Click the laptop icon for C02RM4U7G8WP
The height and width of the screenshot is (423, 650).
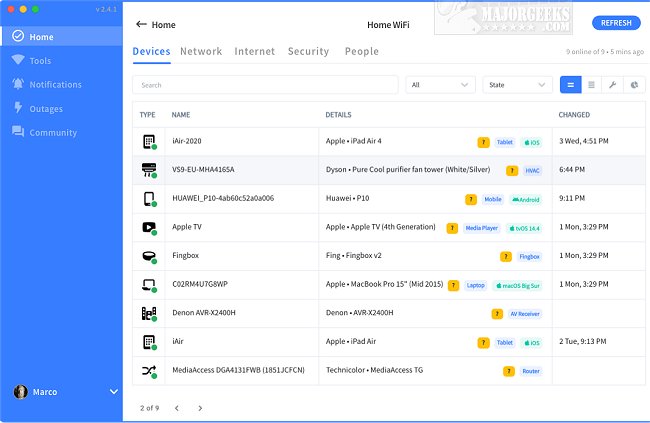tap(149, 285)
